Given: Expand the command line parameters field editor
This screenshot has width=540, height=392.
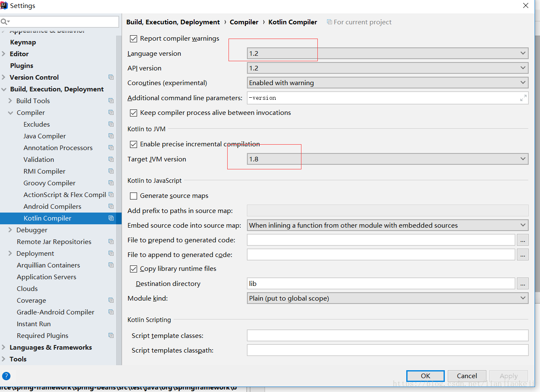Looking at the screenshot, I should click(x=523, y=98).
